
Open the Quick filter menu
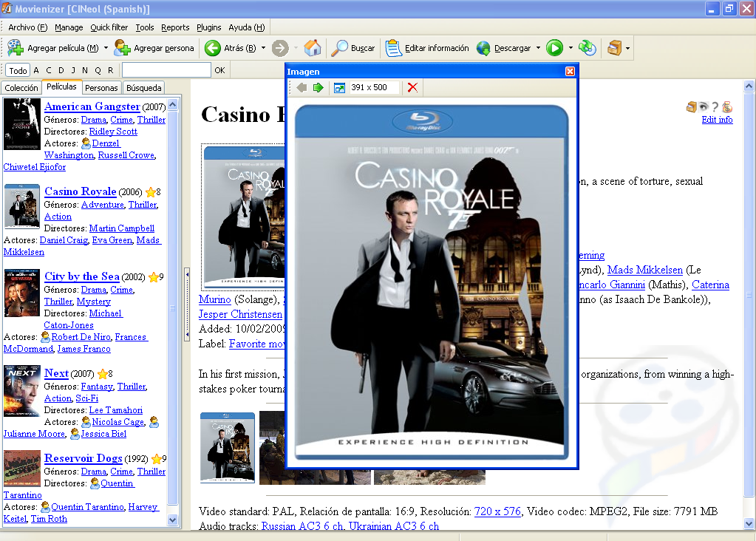[x=109, y=27]
